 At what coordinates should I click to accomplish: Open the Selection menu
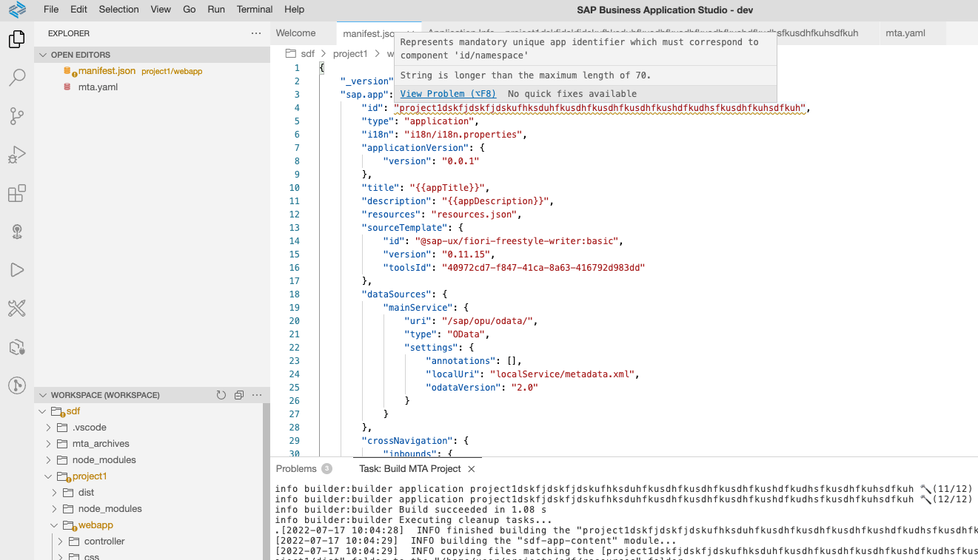pos(118,10)
